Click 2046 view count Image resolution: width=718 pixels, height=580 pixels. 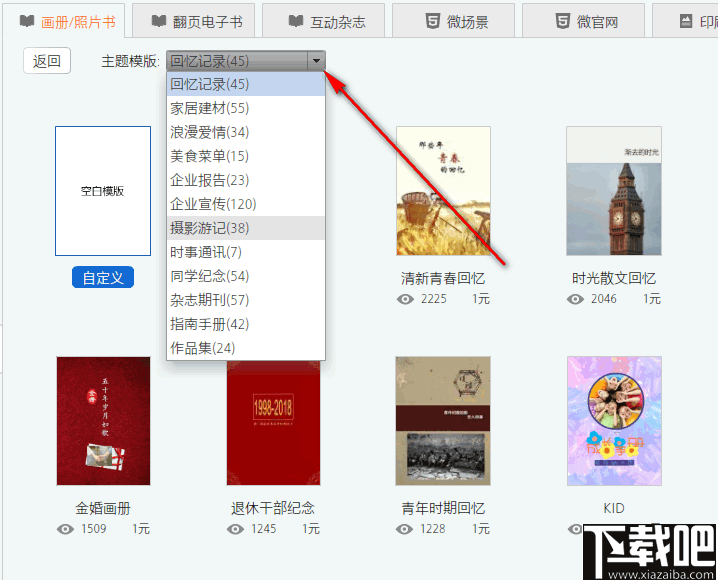[604, 299]
